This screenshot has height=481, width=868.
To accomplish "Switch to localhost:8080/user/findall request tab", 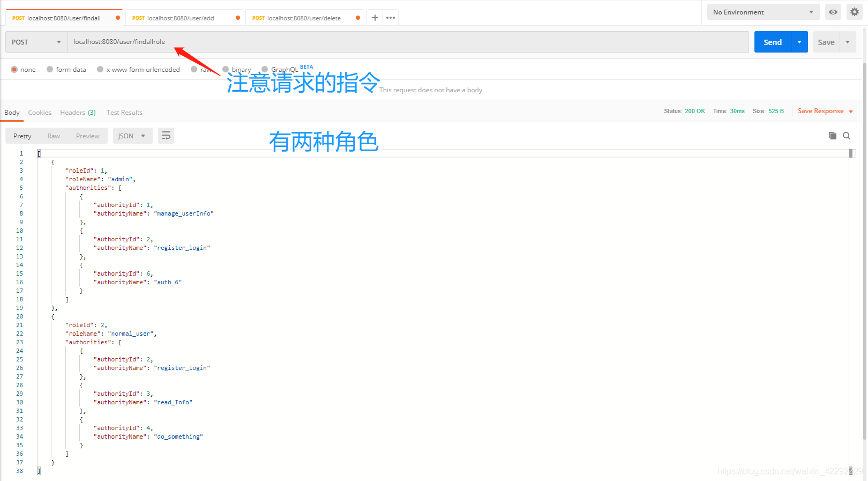I will point(64,18).
